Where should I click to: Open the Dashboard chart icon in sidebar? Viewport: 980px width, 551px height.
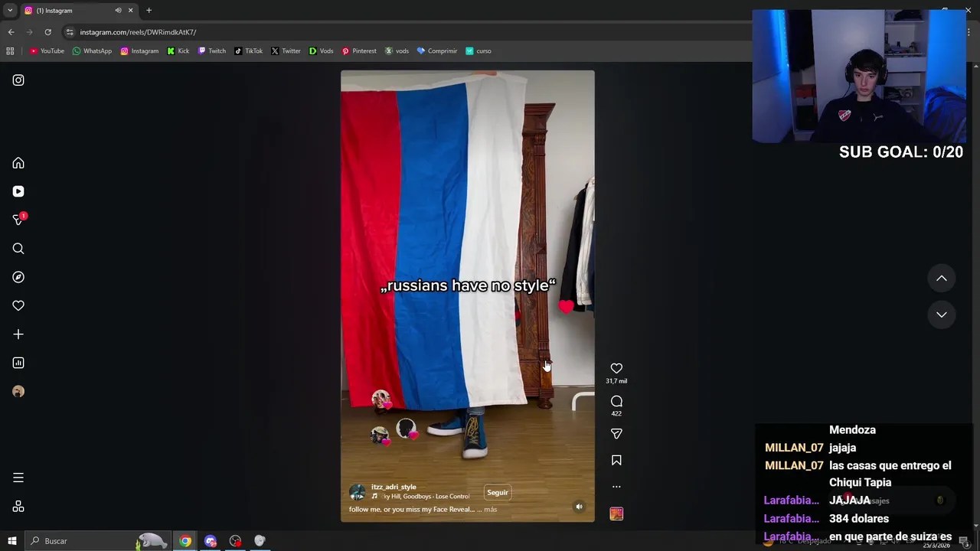pos(18,363)
